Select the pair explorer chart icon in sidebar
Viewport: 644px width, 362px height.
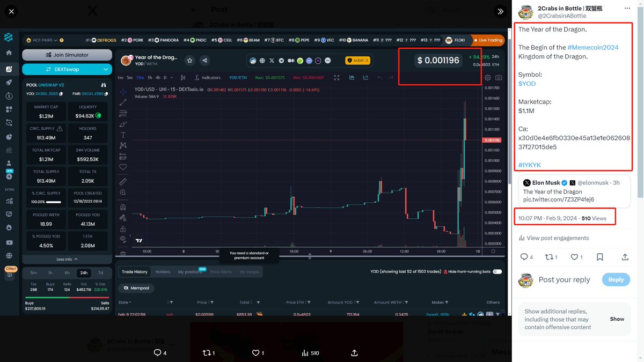point(9,69)
